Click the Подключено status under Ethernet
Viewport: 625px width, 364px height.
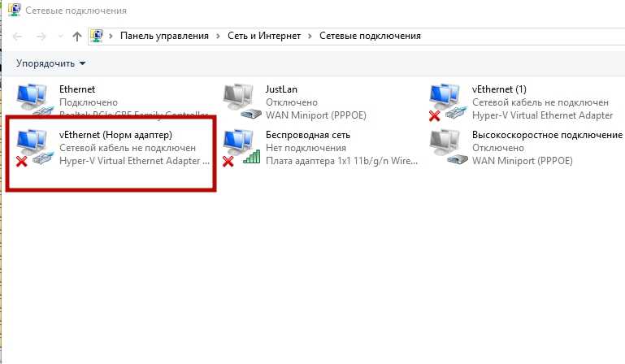click(89, 102)
